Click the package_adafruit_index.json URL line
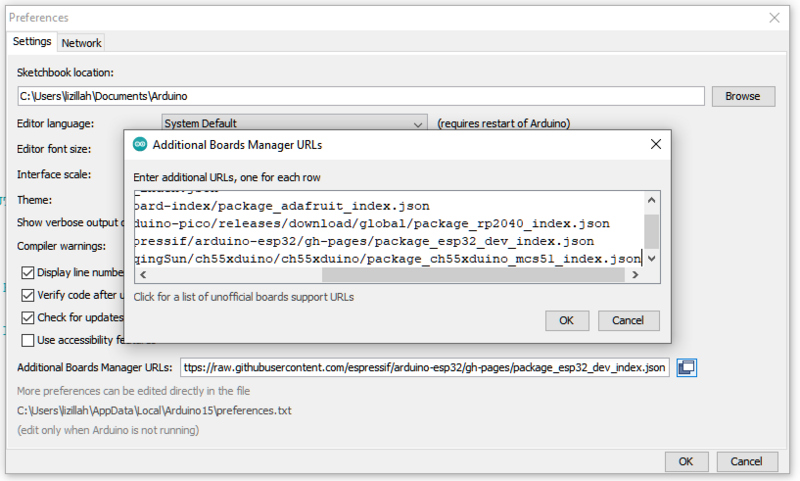Screen dimensions: 800x481 [282, 206]
